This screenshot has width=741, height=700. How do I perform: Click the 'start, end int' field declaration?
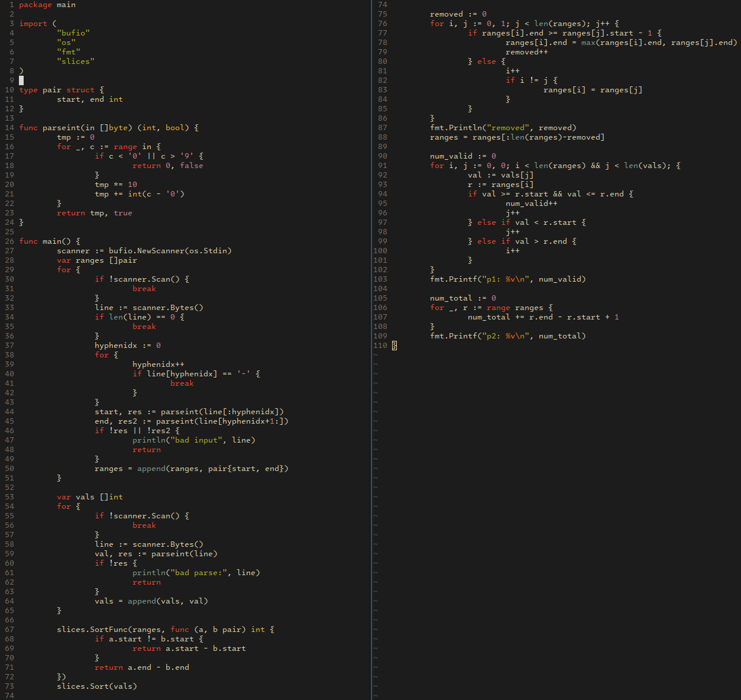tap(90, 99)
